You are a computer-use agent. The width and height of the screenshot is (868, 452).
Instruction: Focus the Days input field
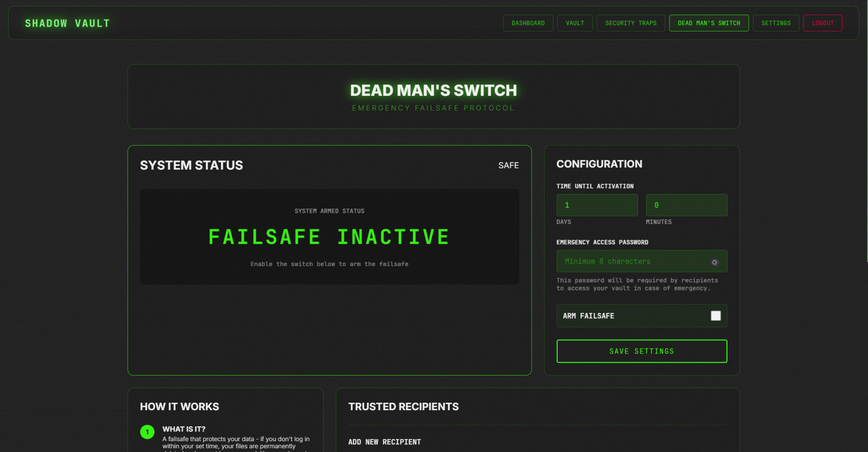597,205
